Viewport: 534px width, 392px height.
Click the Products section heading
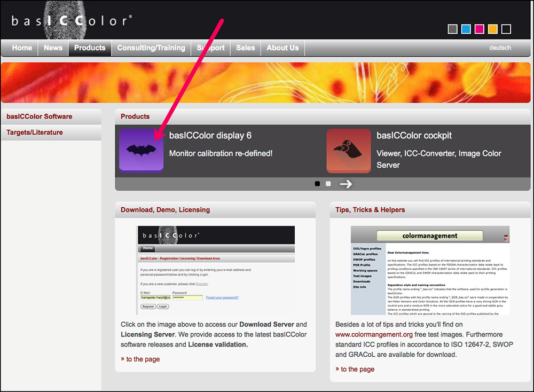coord(135,116)
